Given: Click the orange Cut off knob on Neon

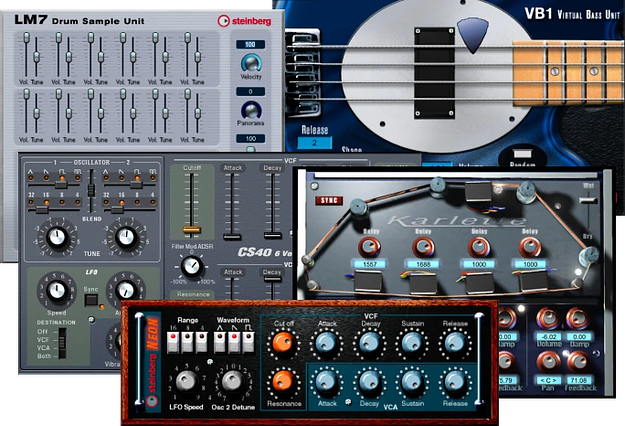Looking at the screenshot, I should coord(283,343).
